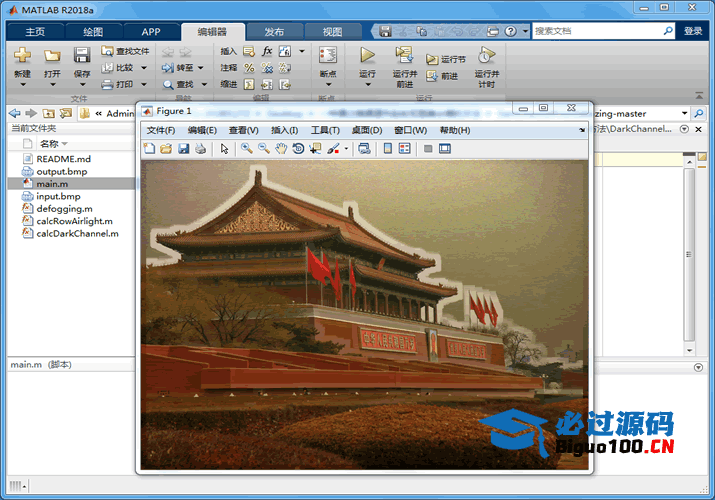Toggle the Figure pan hand tool
715x500 pixels.
(x=281, y=148)
